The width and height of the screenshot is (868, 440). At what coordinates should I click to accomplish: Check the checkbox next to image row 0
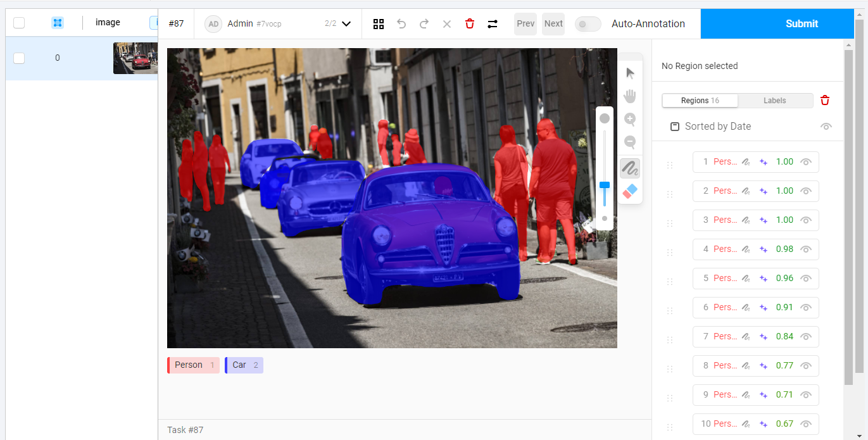pos(19,58)
